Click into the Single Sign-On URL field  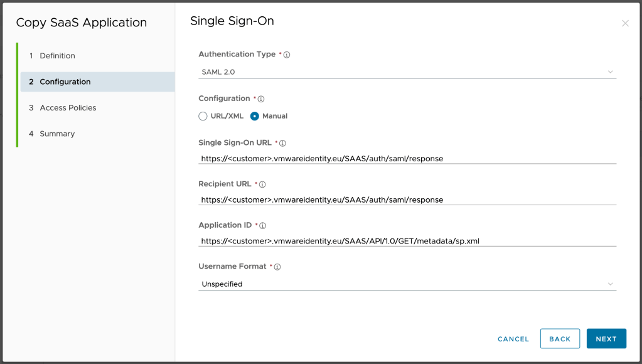407,159
